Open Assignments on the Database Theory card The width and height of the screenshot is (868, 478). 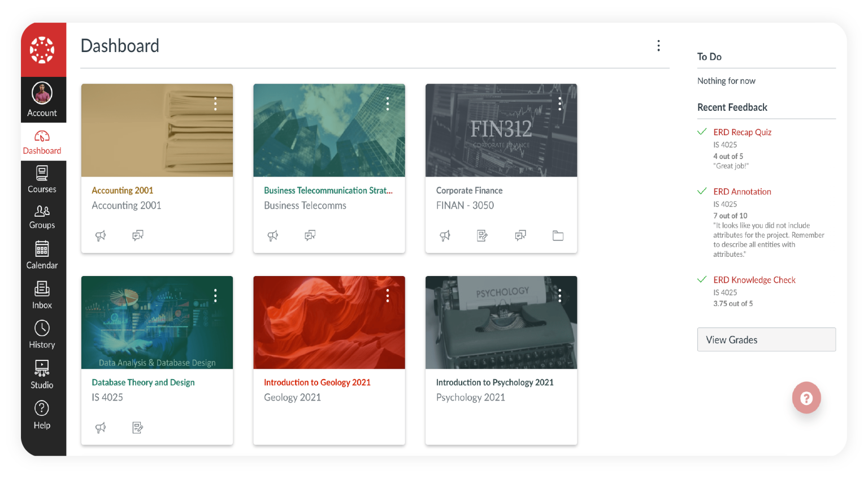click(137, 428)
